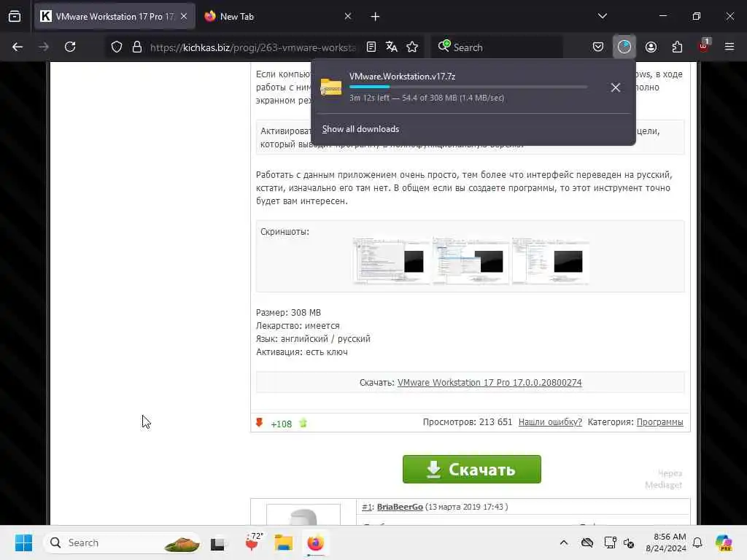Open the muted volume tray icon
Screen dimensions: 747x560
point(629,542)
